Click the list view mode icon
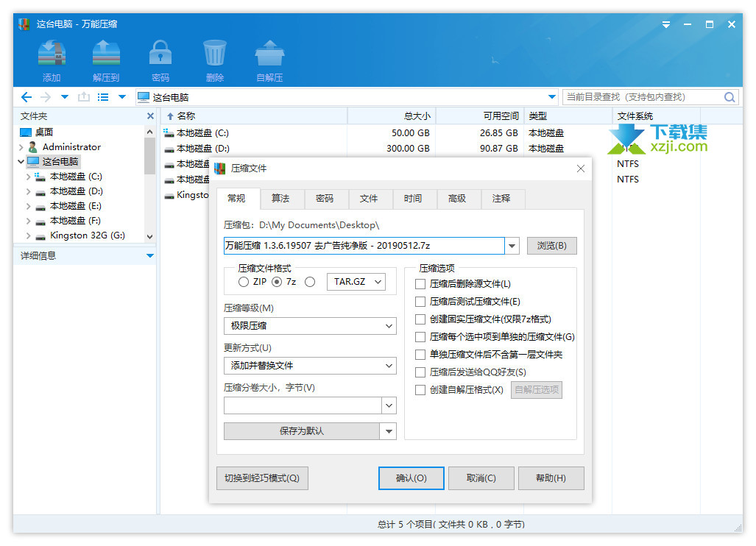 point(103,97)
